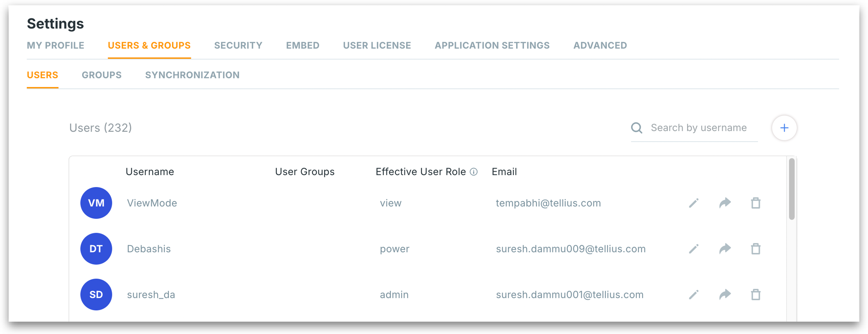This screenshot has height=334, width=868.
Task: Open the Groups sub-tab
Action: pyautogui.click(x=102, y=75)
